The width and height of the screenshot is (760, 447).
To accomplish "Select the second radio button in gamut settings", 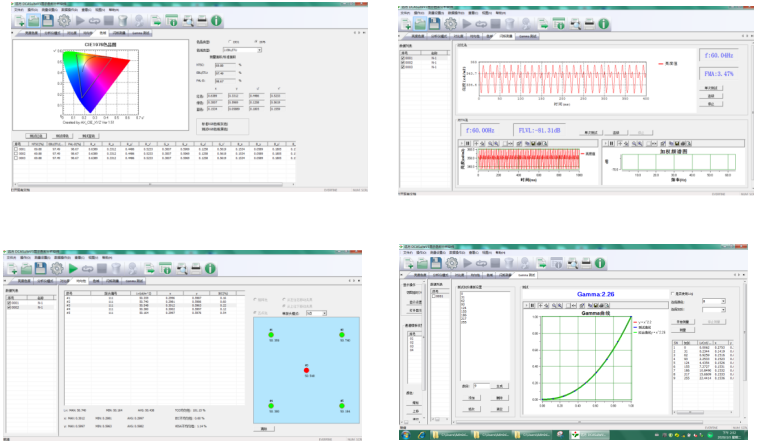I will click(x=256, y=42).
